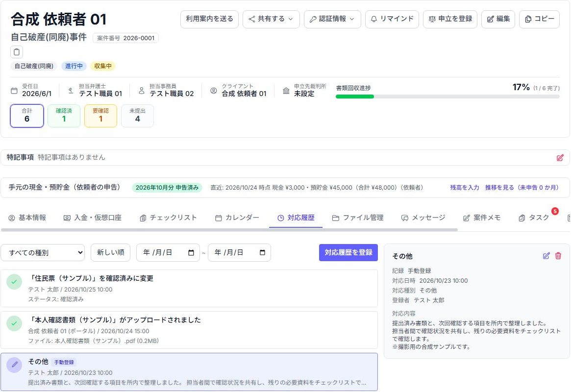This screenshot has width=571, height=392.
Task: Click the リマインド button
Action: click(x=392, y=19)
